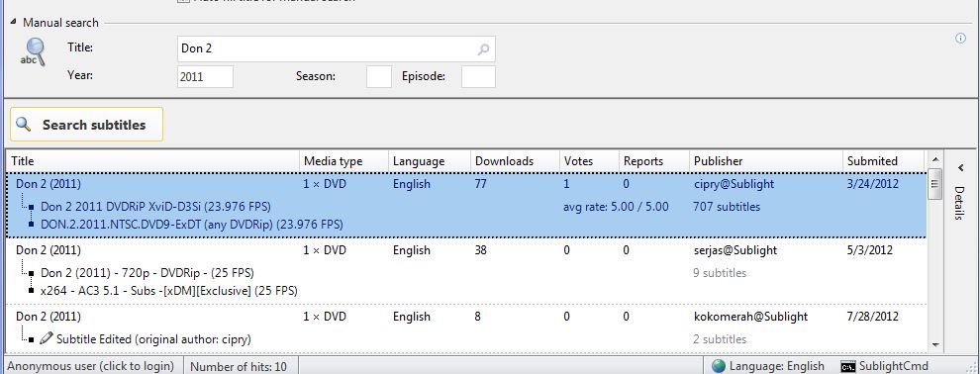This screenshot has width=980, height=374.
Task: Sort by the Reports column header
Action: tap(653, 161)
